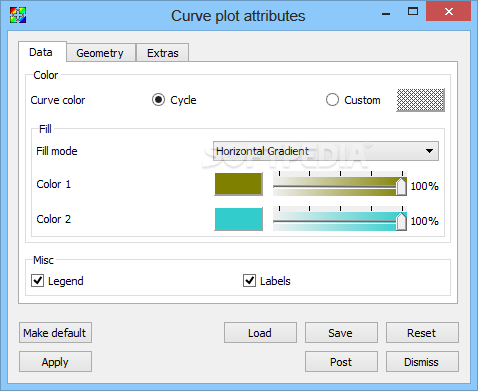Click the Fill mode dropdown arrow
This screenshot has height=391, width=478.
click(429, 151)
